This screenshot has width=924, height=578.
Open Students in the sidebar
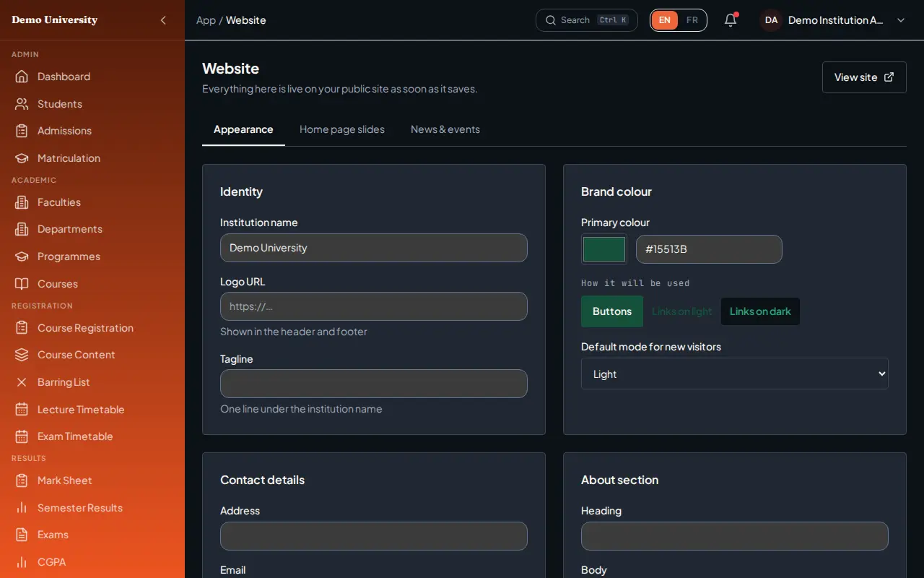[x=92, y=104]
